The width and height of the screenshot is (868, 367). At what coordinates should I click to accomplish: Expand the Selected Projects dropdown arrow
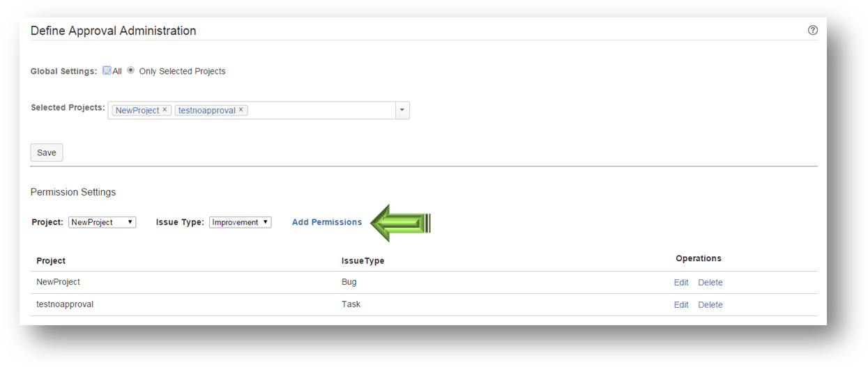(x=402, y=110)
